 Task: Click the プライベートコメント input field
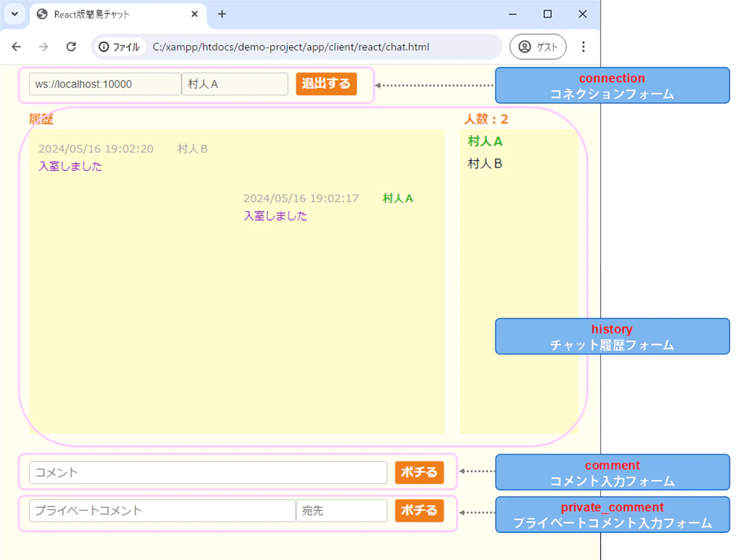[x=163, y=510]
